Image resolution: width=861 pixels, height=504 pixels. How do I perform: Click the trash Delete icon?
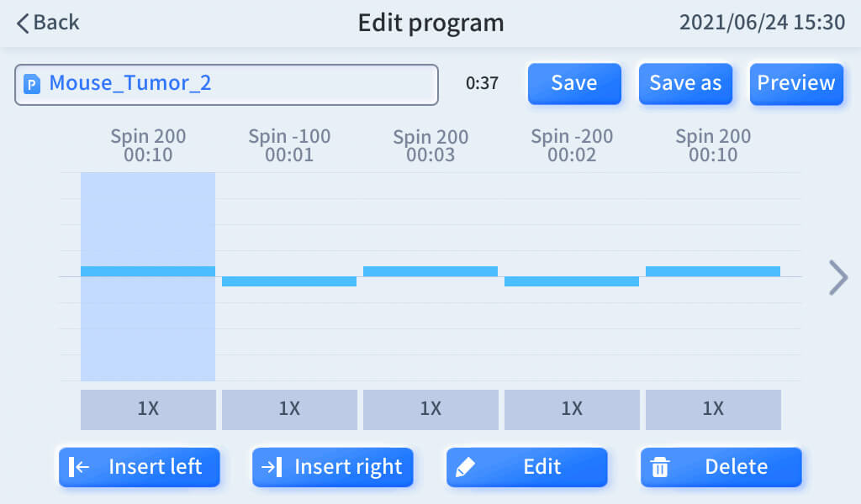click(660, 468)
